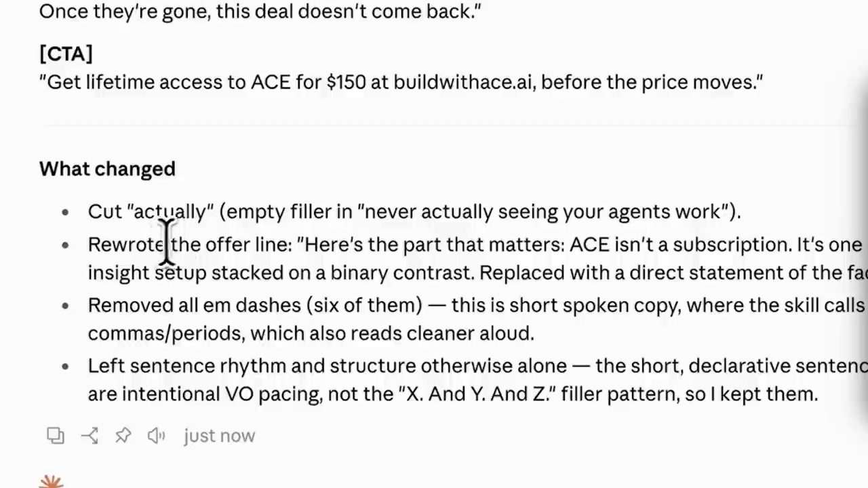Open the buildwithace.ai address in the CTA
The height and width of the screenshot is (488, 868).
[x=463, y=82]
